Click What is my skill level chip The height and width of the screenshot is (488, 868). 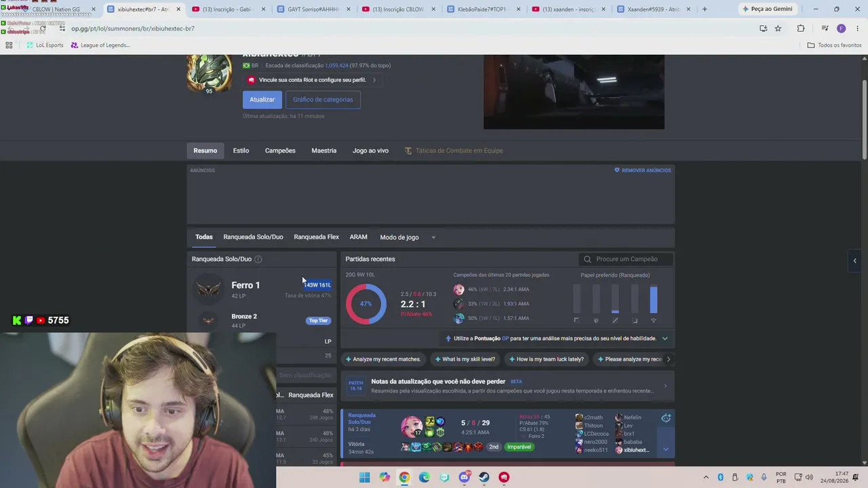point(465,359)
